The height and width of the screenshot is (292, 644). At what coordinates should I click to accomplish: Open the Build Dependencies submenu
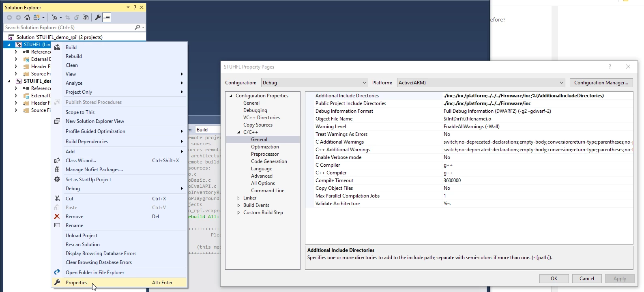point(119,142)
